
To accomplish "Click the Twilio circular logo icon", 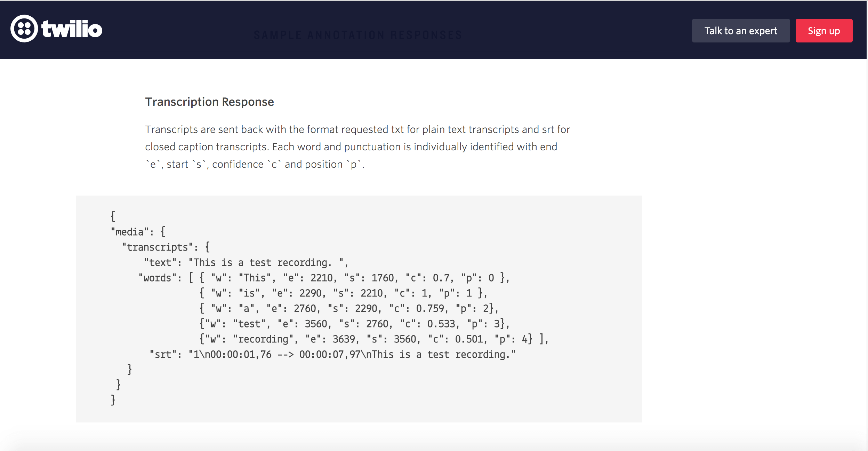I will point(24,29).
